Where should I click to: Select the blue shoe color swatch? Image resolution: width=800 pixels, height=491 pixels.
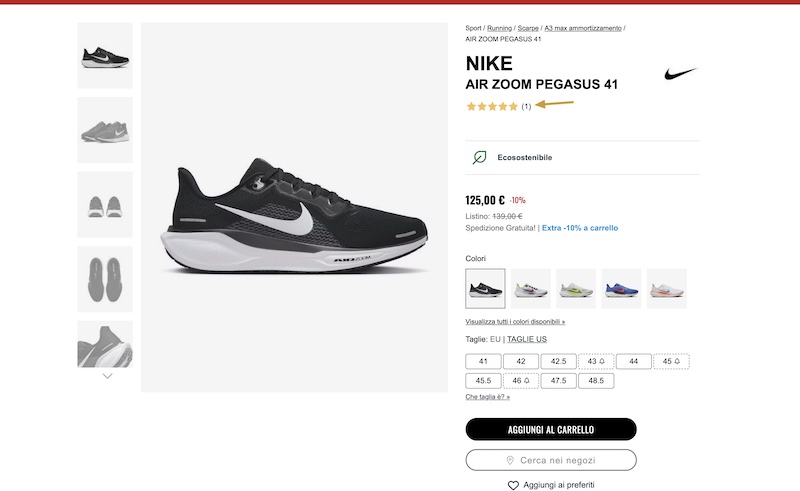click(x=621, y=288)
